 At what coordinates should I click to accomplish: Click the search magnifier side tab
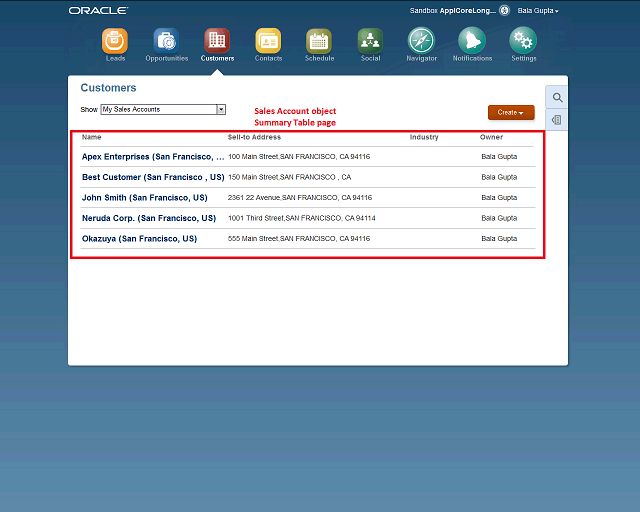point(557,98)
